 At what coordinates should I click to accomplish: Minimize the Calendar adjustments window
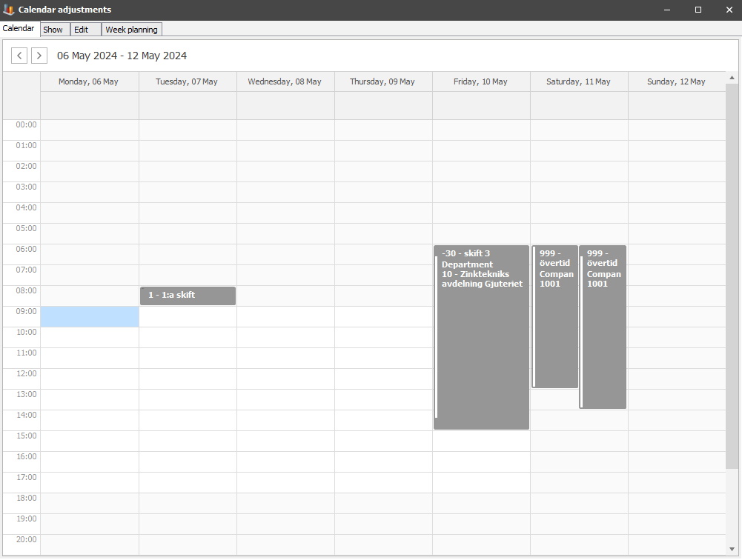667,10
